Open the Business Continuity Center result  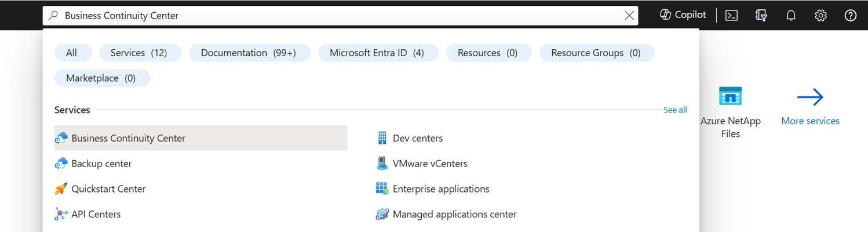tap(200, 138)
